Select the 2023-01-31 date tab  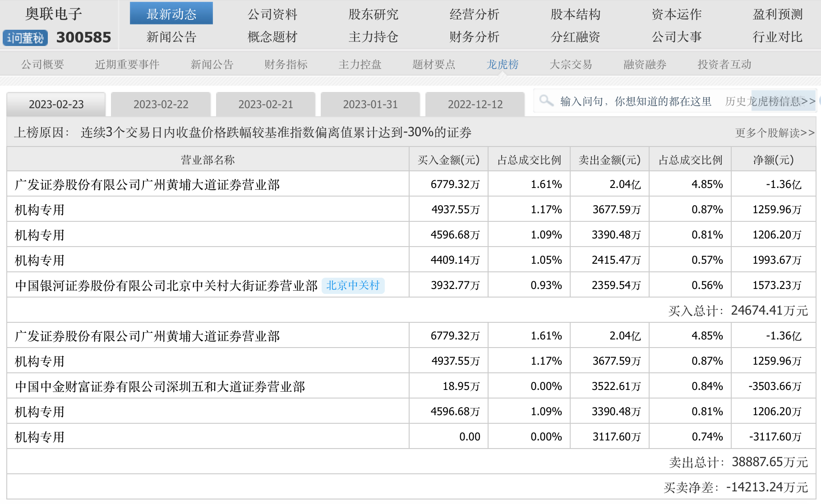pos(370,105)
